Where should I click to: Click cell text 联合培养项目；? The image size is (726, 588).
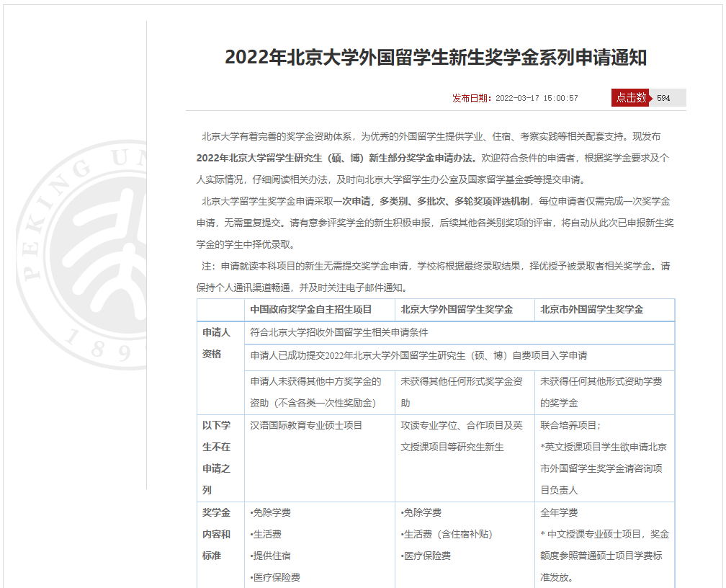(x=570, y=425)
